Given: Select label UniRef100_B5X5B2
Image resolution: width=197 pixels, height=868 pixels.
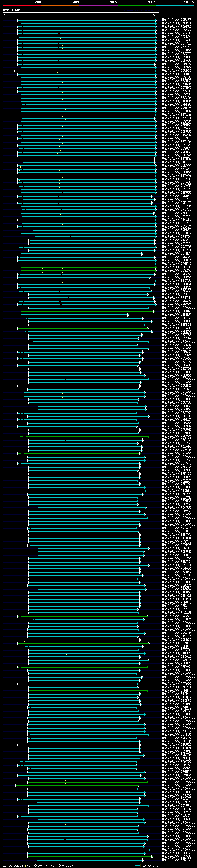Looking at the screenshot, I should (x=176, y=857).
